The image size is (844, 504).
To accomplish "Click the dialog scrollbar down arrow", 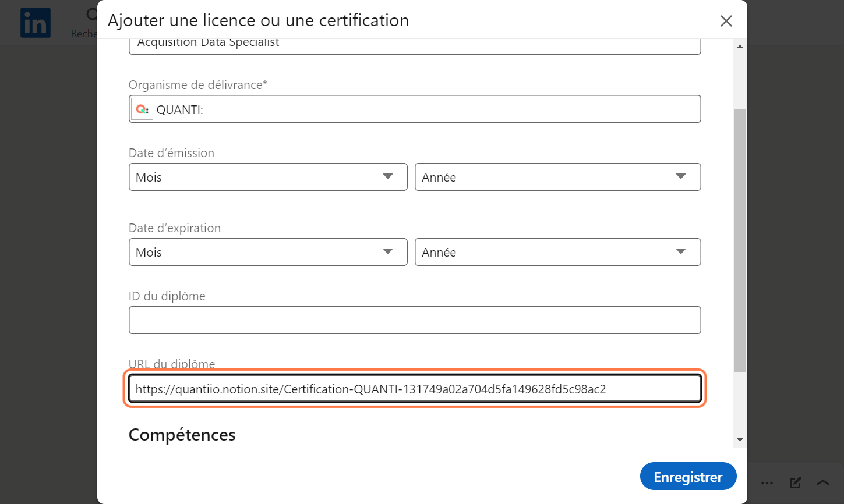I will click(x=740, y=440).
